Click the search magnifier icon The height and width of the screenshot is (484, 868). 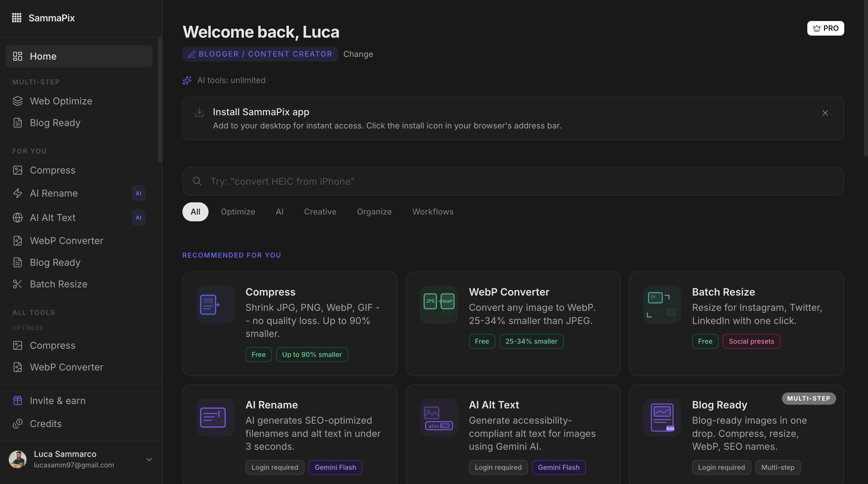(197, 181)
